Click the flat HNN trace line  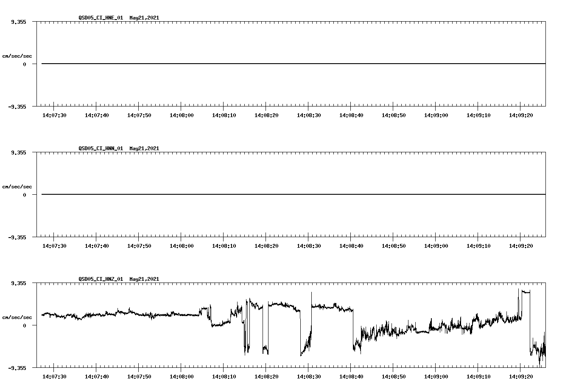(x=294, y=194)
